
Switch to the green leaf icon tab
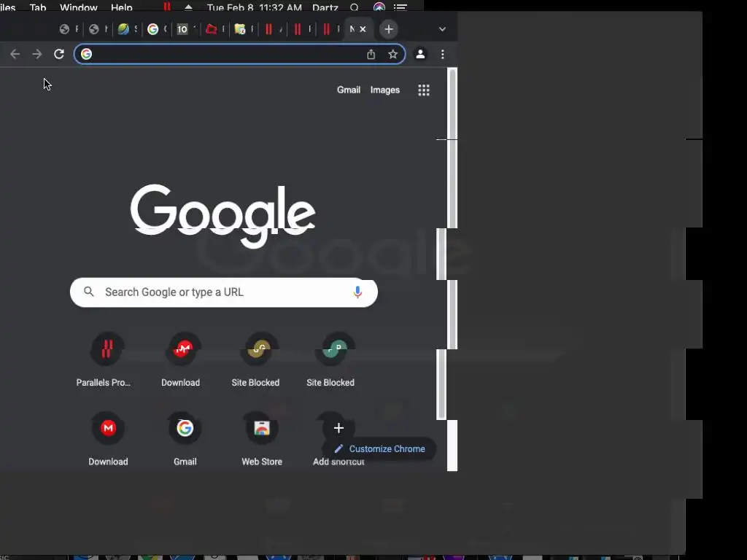pyautogui.click(x=123, y=29)
